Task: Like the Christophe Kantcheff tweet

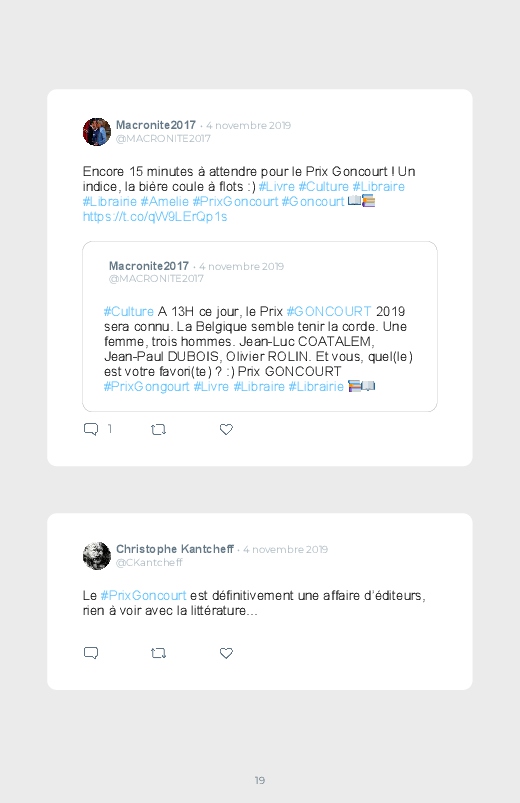Action: [226, 653]
